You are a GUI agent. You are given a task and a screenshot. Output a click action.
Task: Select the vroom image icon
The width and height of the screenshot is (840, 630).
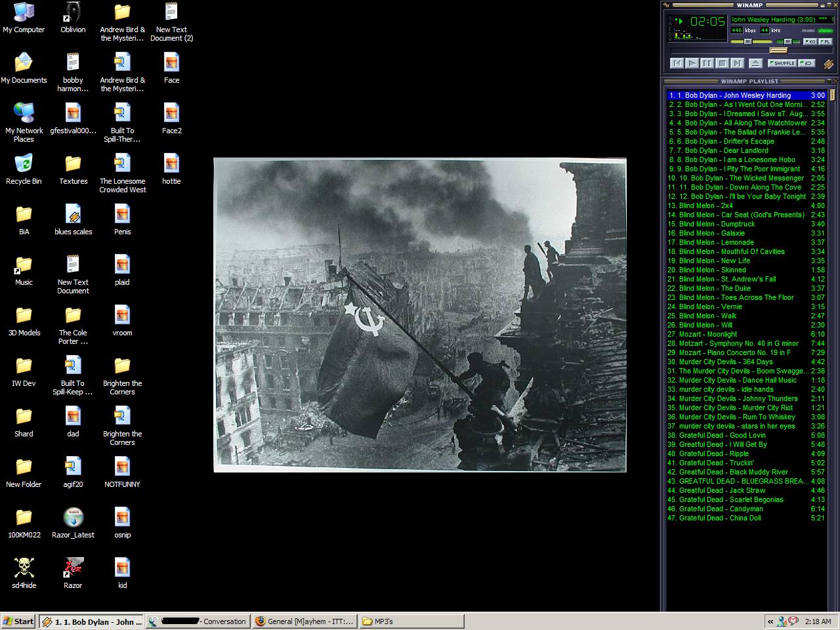(x=122, y=321)
